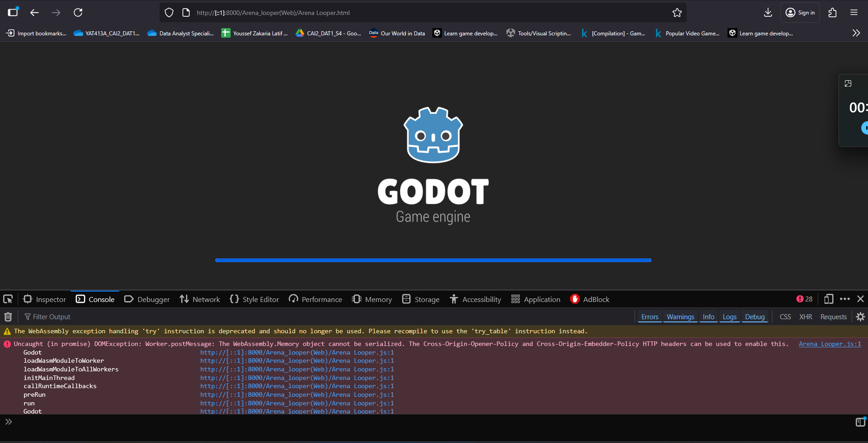Click the browser address bar URL
The height and width of the screenshot is (443, 868).
pyautogui.click(x=273, y=13)
